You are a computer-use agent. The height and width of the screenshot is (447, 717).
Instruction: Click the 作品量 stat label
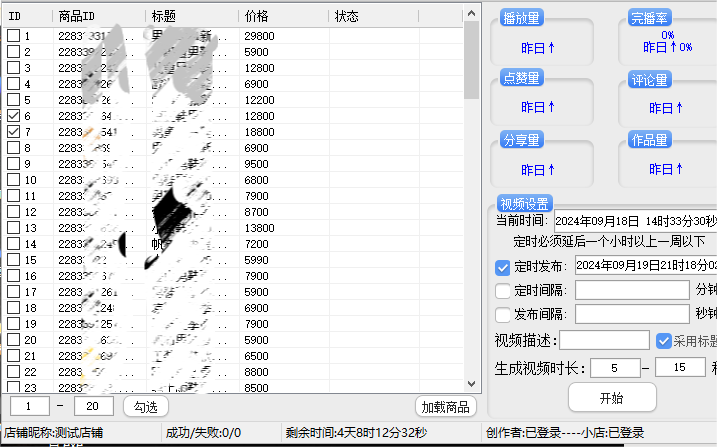649,140
